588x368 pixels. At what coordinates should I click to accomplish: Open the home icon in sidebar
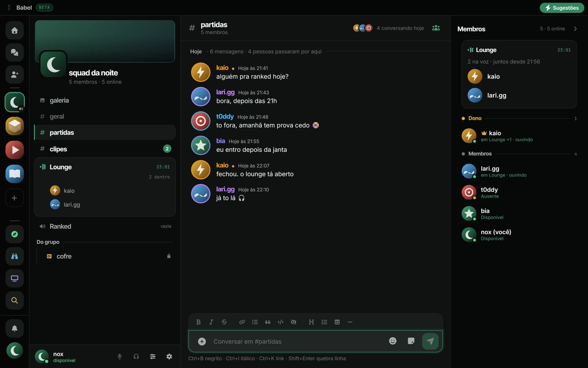point(14,30)
